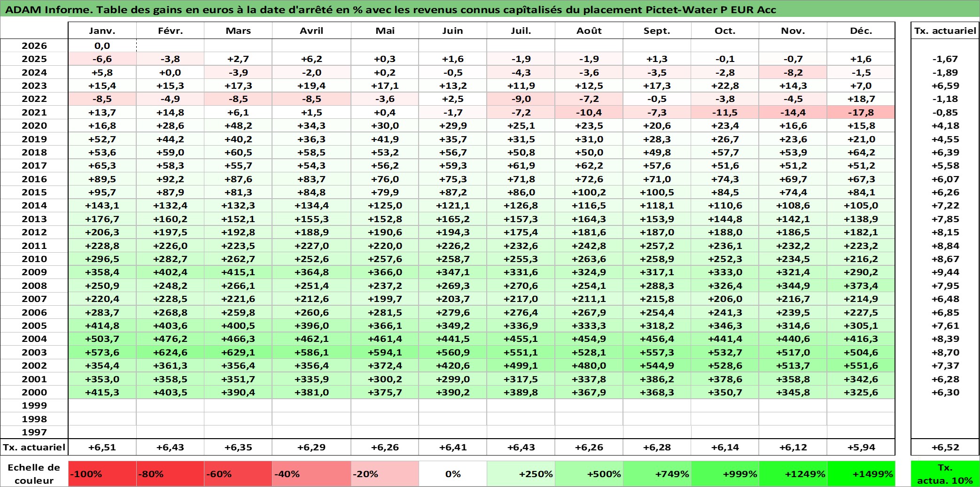Select the +283,7 cell in 2006
The image size is (980, 487).
[102, 312]
